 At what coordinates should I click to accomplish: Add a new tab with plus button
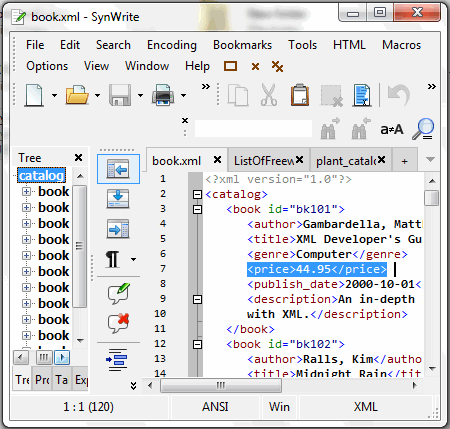point(404,161)
